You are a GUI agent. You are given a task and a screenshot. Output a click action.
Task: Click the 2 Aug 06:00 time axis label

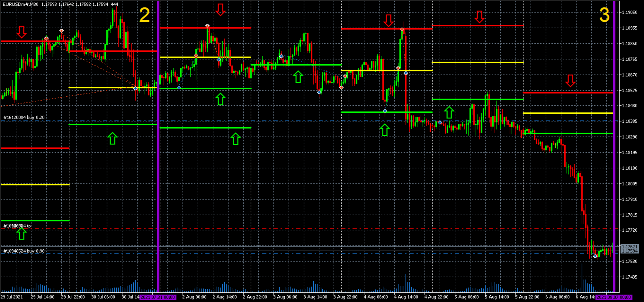pyautogui.click(x=194, y=297)
